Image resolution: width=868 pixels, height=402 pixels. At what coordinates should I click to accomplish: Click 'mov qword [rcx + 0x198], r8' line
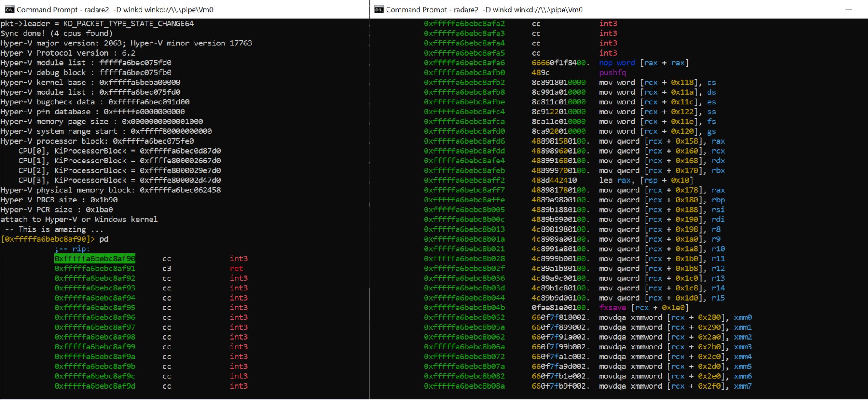pos(660,229)
